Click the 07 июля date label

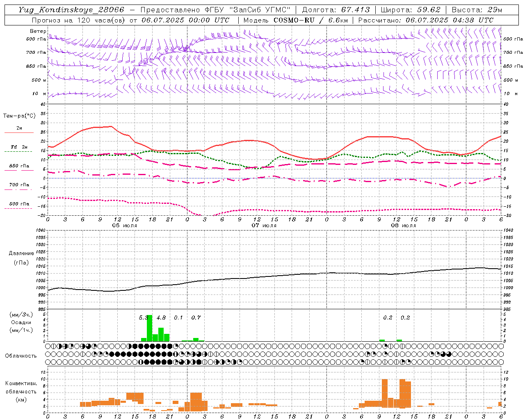click(264, 226)
